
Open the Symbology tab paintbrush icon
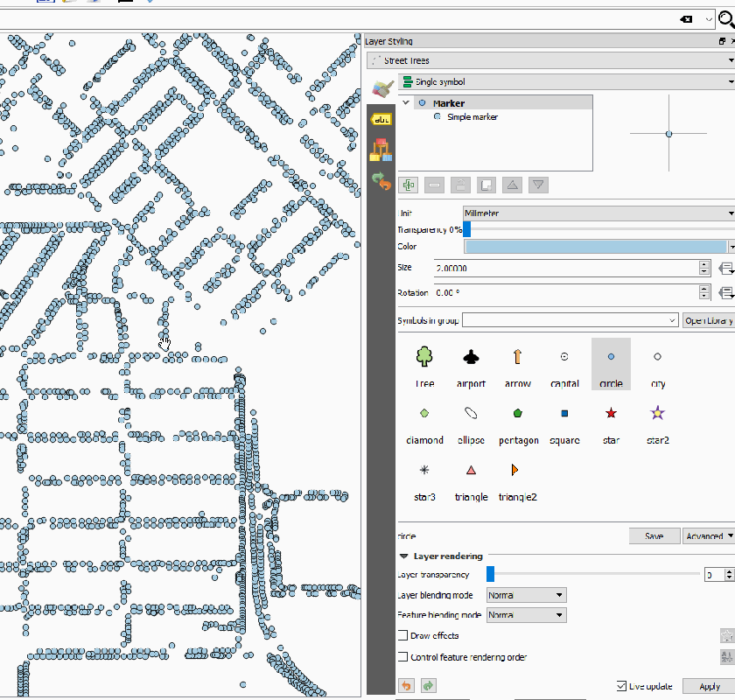pos(381,88)
